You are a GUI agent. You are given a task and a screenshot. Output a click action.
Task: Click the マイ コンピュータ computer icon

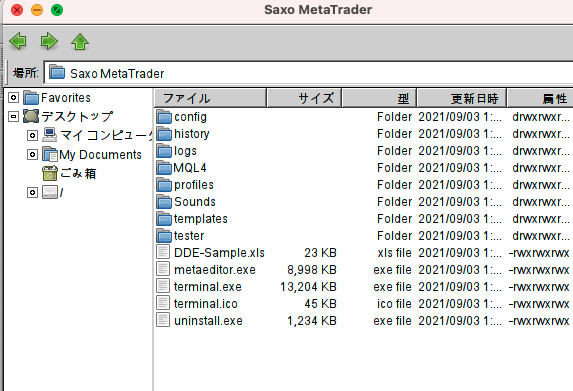pyautogui.click(x=50, y=135)
